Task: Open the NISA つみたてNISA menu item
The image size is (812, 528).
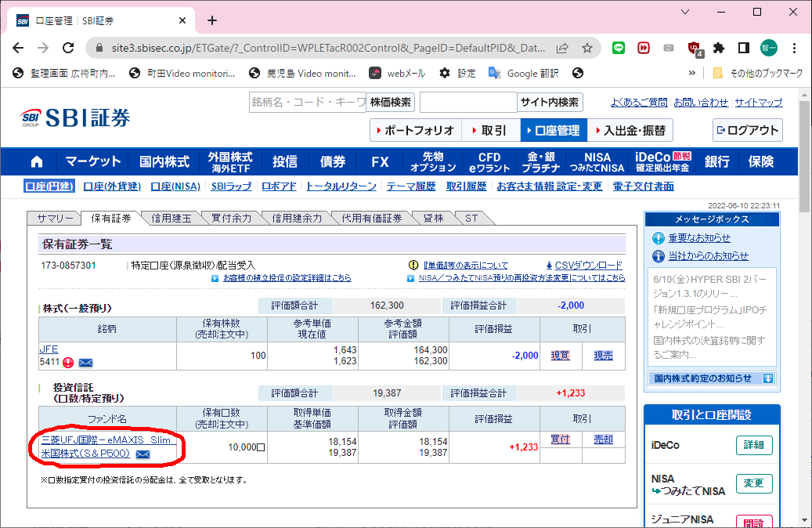Action: pyautogui.click(x=597, y=162)
